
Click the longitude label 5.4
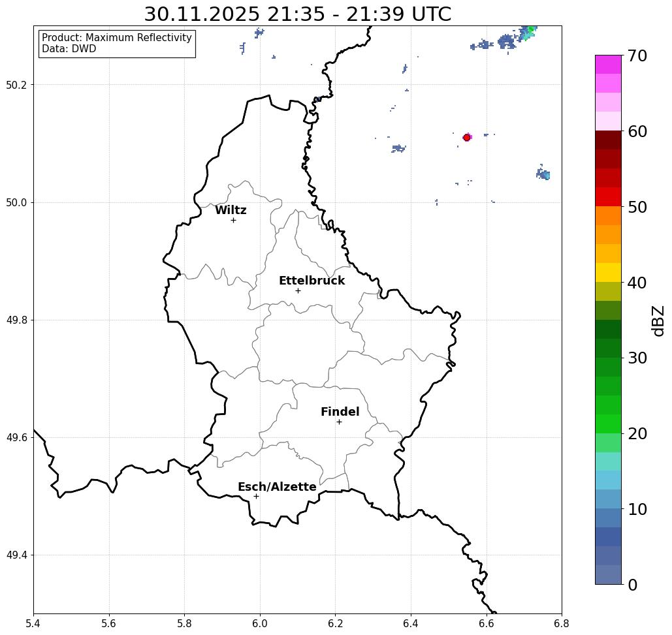[33, 623]
